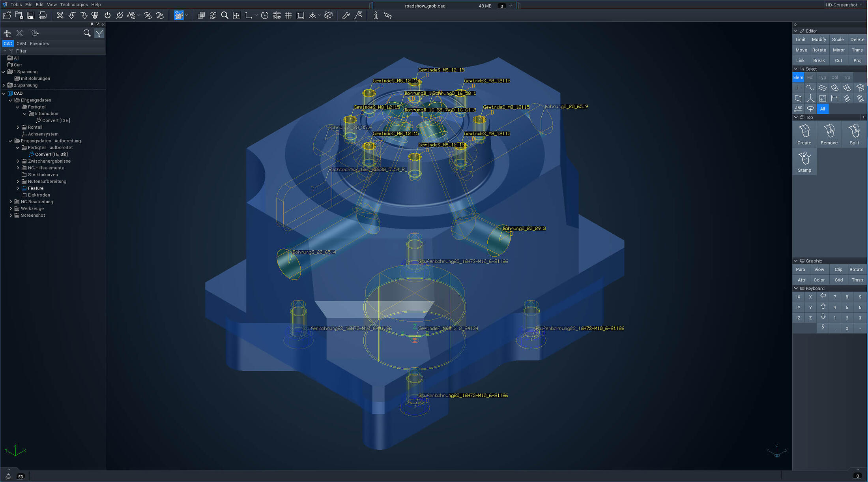Enable the Elem selection mode
Screen dimensions: 868x482
click(798, 77)
